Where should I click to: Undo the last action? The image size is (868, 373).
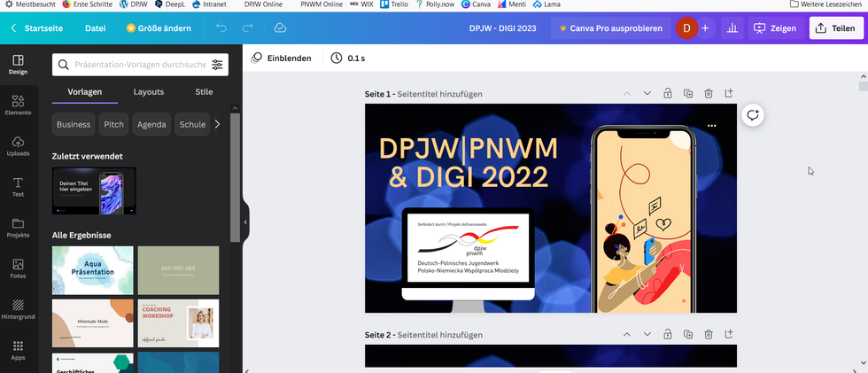coord(221,28)
